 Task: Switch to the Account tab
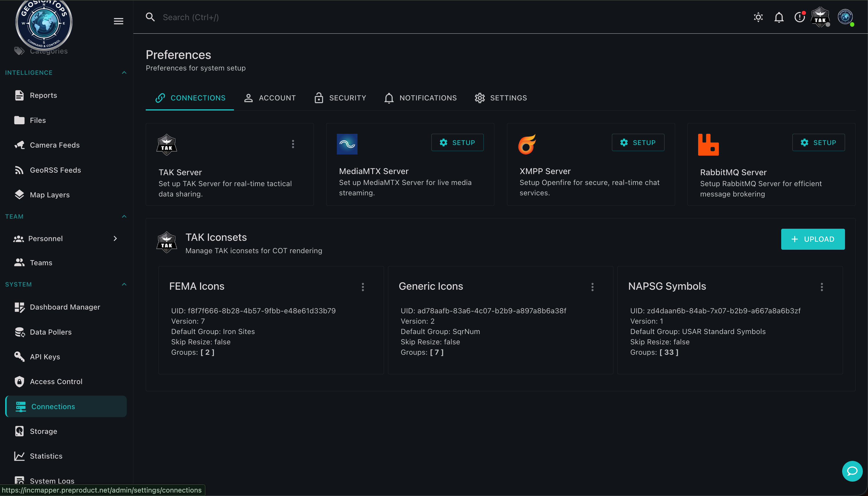tap(270, 98)
